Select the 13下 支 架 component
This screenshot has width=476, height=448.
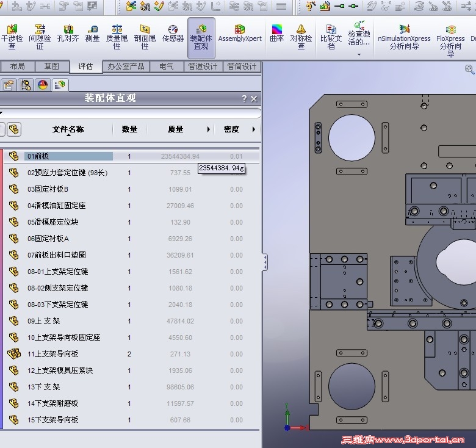pos(44,387)
